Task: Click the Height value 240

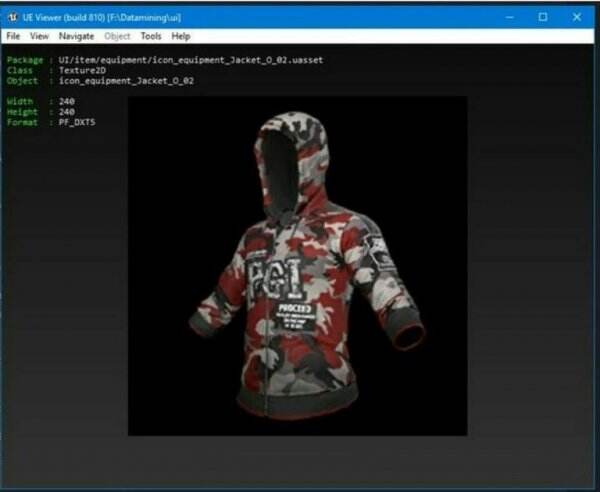Action: (x=67, y=112)
